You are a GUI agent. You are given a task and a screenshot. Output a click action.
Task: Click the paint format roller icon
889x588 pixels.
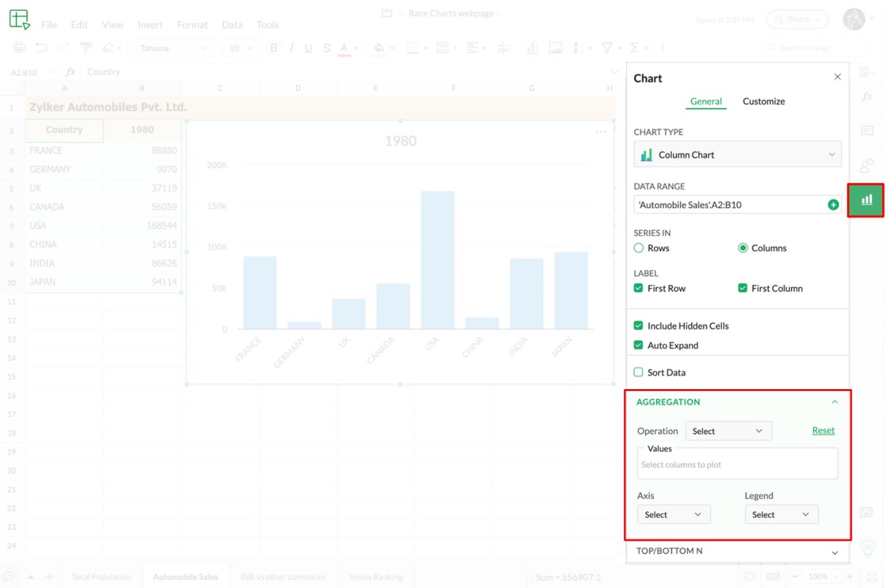(x=86, y=48)
